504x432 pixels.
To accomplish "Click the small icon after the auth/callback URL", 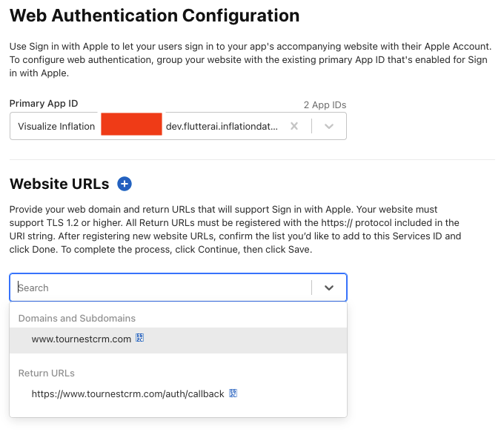I will (x=232, y=393).
